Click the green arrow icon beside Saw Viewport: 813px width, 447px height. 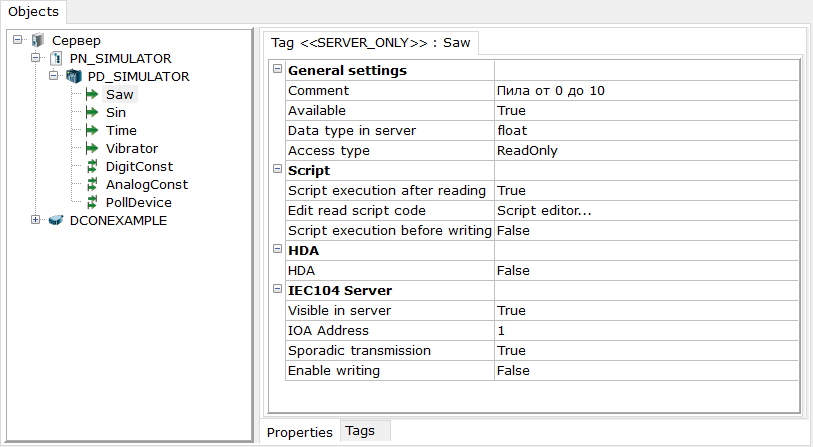click(92, 94)
